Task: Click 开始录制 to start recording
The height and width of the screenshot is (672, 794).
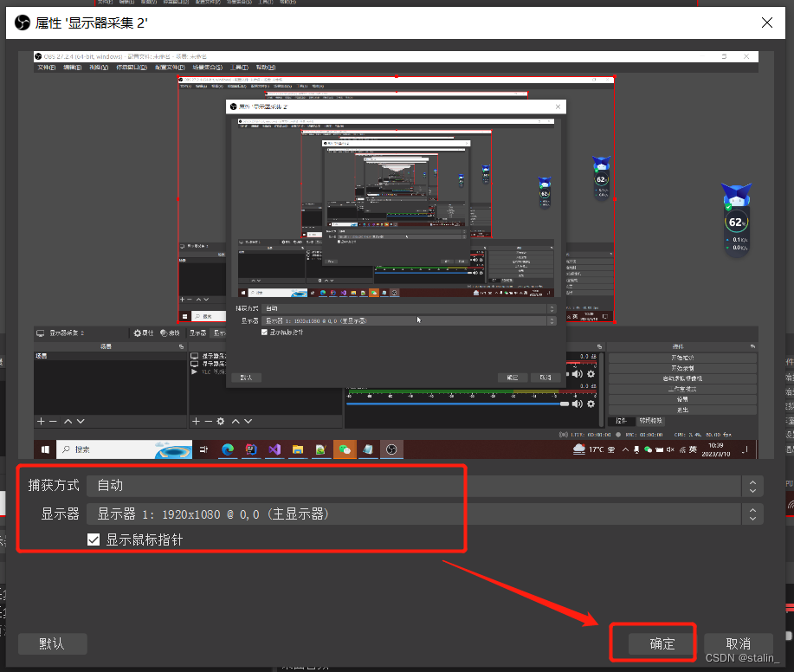Action: pyautogui.click(x=684, y=368)
